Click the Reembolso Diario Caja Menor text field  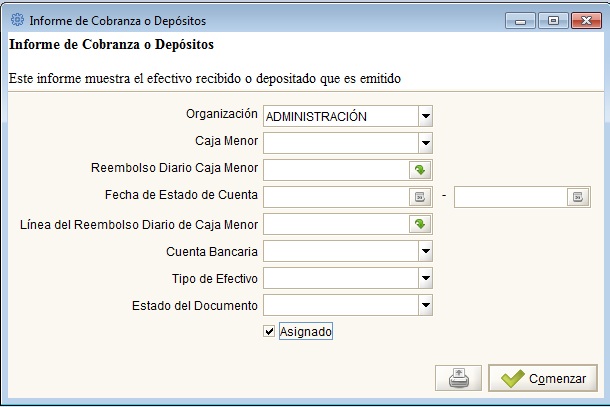(337, 170)
